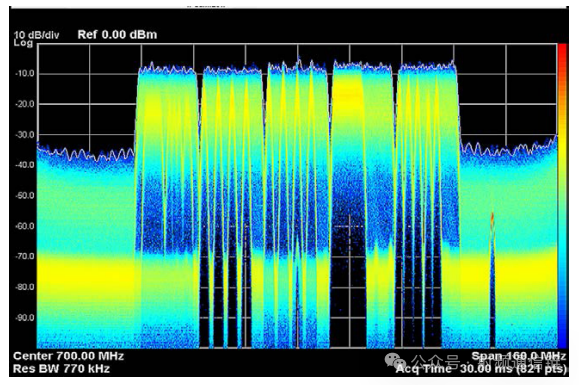Click the -30.0 y-axis label
Viewport: 579px width, 385px height.
pos(24,135)
